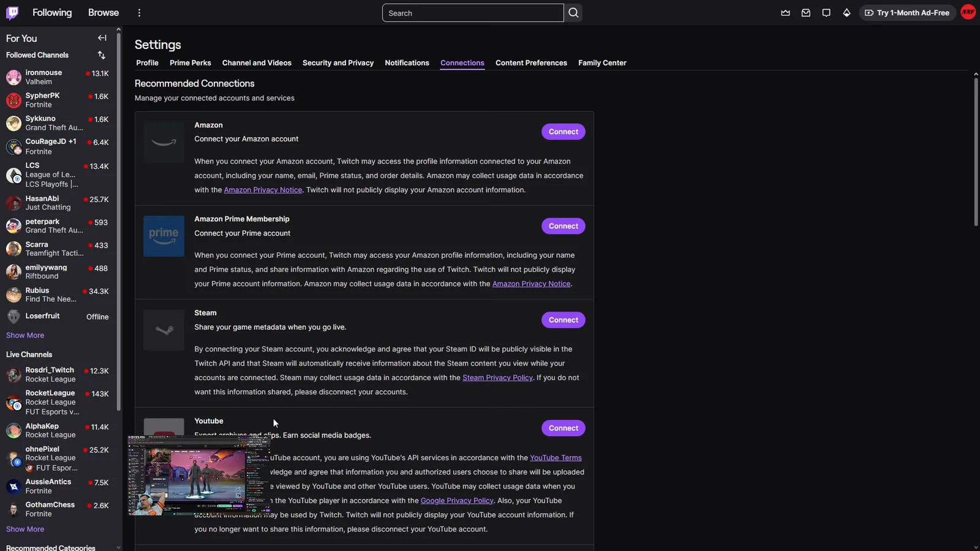Open LCS channel avatar
Image resolution: width=980 pixels, height=551 pixels.
pyautogui.click(x=13, y=175)
